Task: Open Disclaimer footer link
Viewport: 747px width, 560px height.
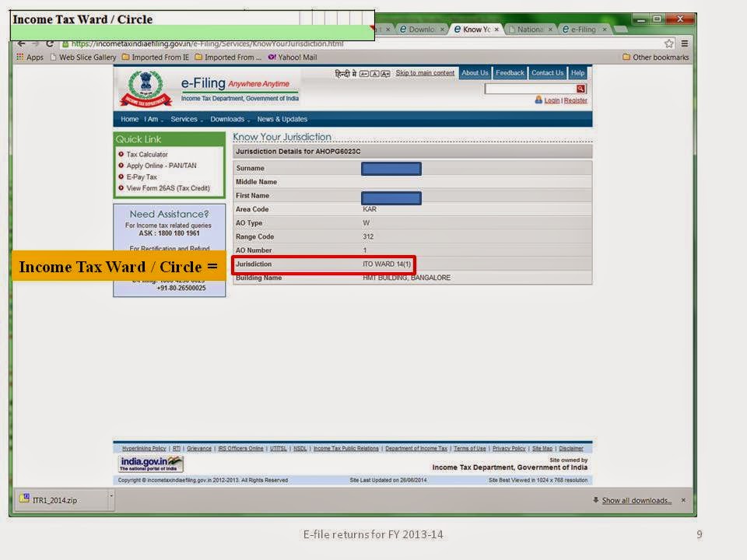Action: pyautogui.click(x=570, y=449)
